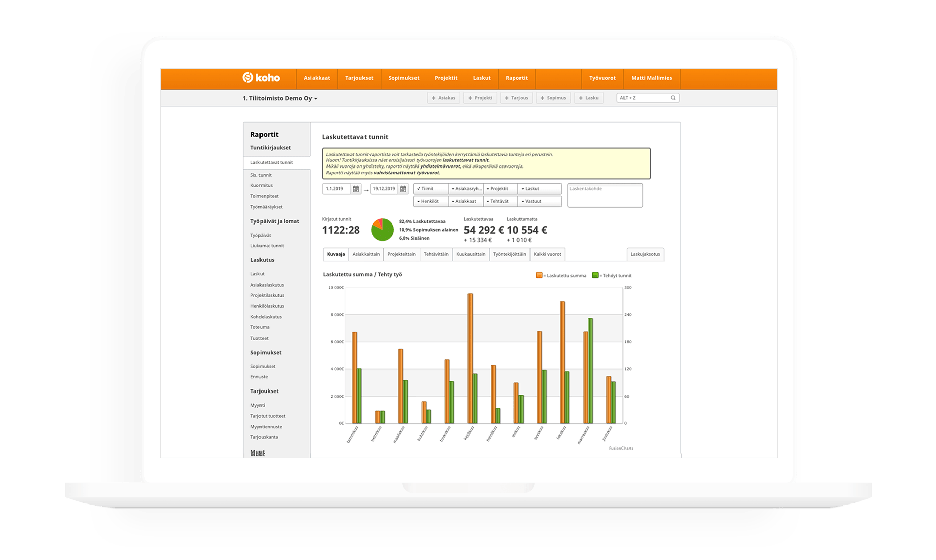The height and width of the screenshot is (560, 936).
Task: Click the calendar icon beside end date 19.12.2019
Action: [403, 188]
